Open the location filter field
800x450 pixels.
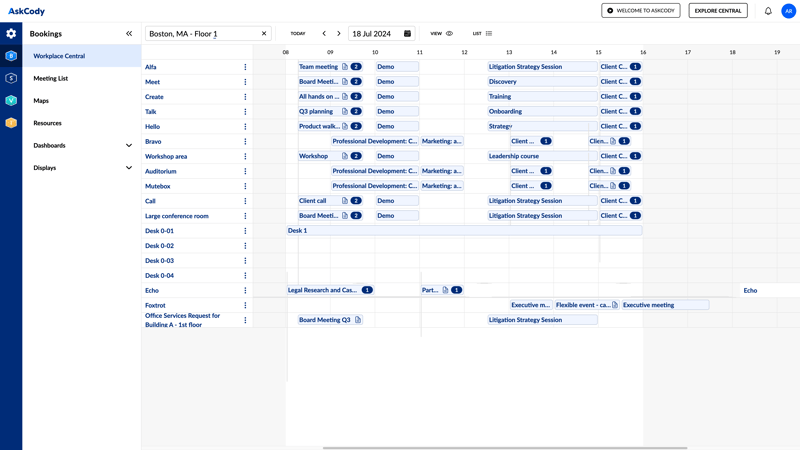pos(208,34)
